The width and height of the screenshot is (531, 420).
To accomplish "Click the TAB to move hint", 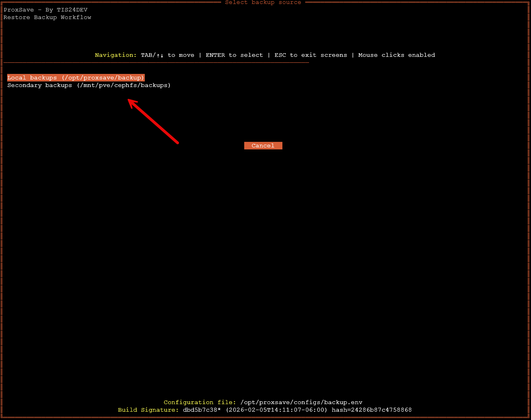I will (167, 55).
